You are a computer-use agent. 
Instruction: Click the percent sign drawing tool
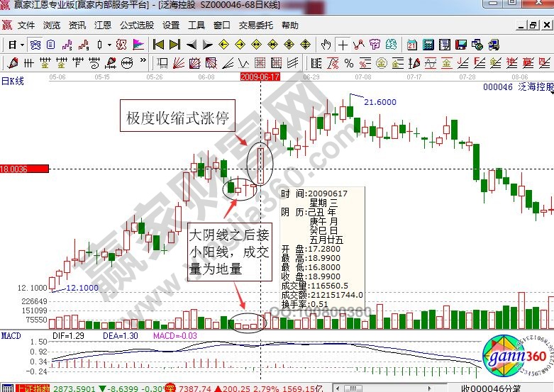click(349, 62)
